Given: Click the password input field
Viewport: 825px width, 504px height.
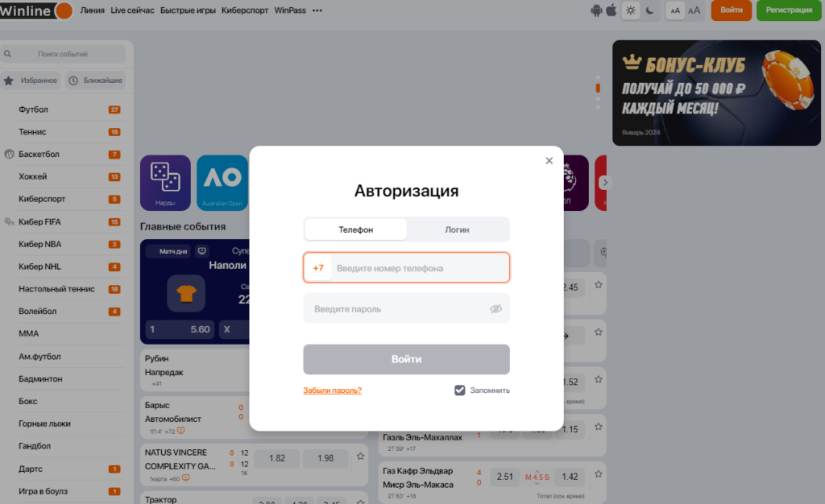Looking at the screenshot, I should (x=406, y=308).
